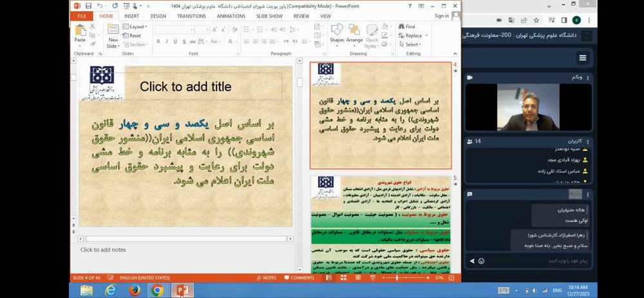Click Sign in link

[x=442, y=16]
